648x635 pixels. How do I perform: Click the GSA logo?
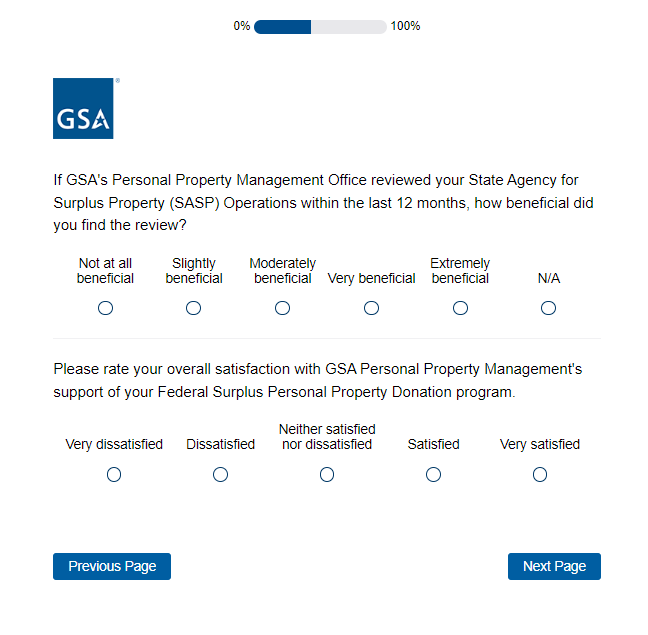pos(84,109)
